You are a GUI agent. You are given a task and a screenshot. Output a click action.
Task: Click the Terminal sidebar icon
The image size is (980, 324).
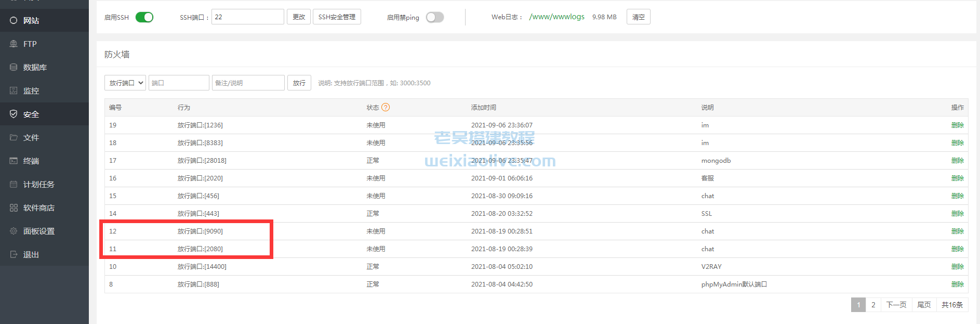click(14, 161)
